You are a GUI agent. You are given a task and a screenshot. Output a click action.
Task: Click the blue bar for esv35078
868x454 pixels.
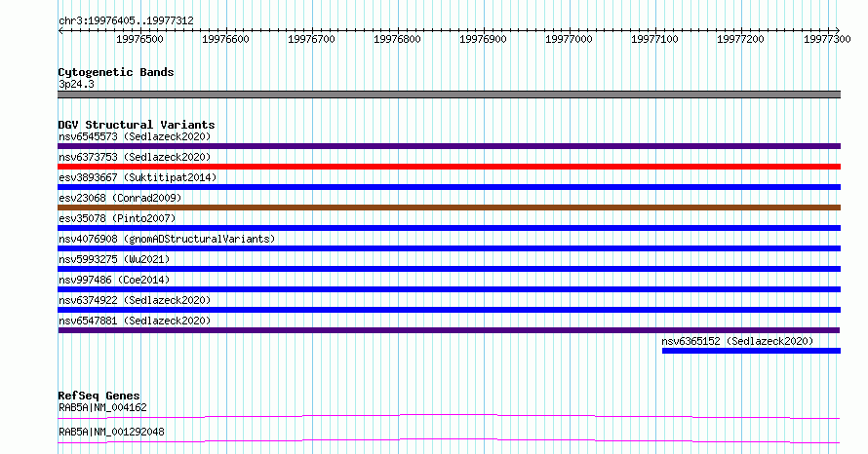449,228
